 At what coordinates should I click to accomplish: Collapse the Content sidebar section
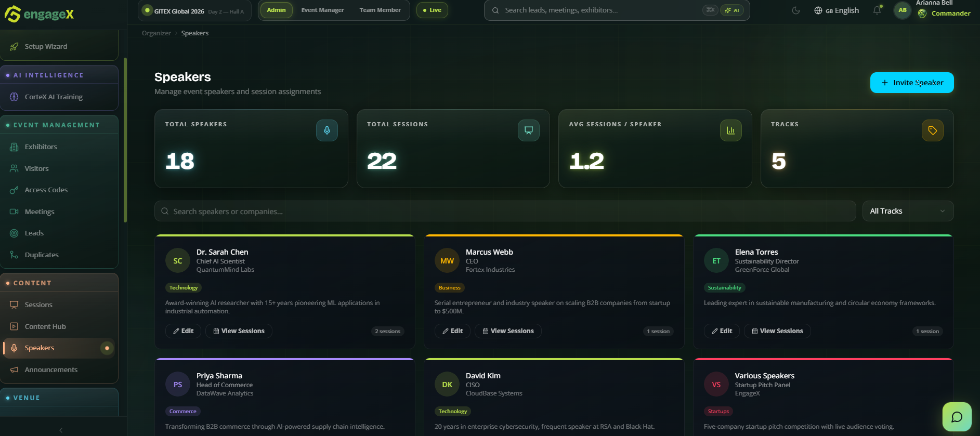[59, 283]
